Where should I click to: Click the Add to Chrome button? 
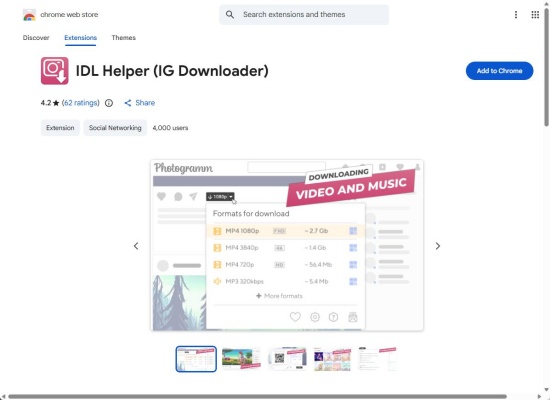[x=499, y=71]
